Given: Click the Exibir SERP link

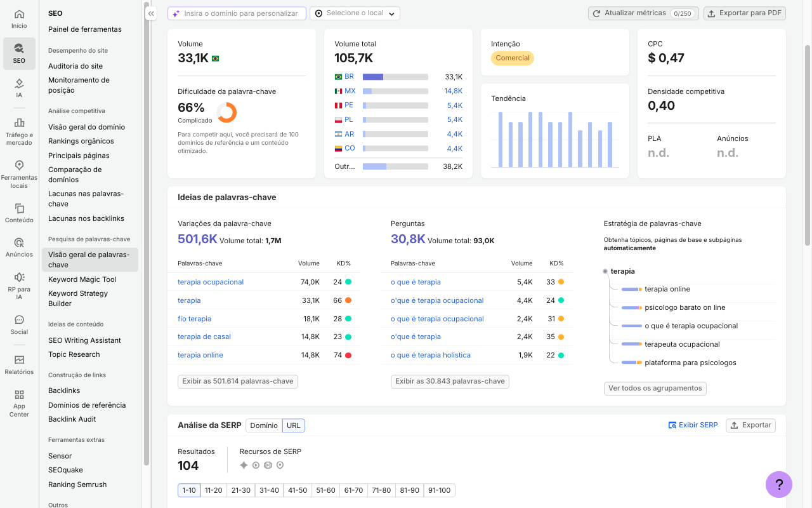Looking at the screenshot, I should pyautogui.click(x=693, y=425).
